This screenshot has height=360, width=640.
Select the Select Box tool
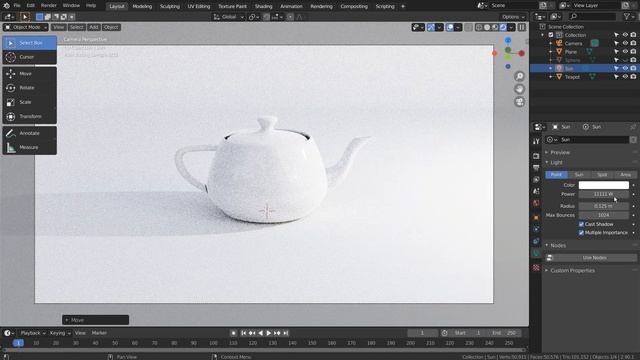click(29, 43)
